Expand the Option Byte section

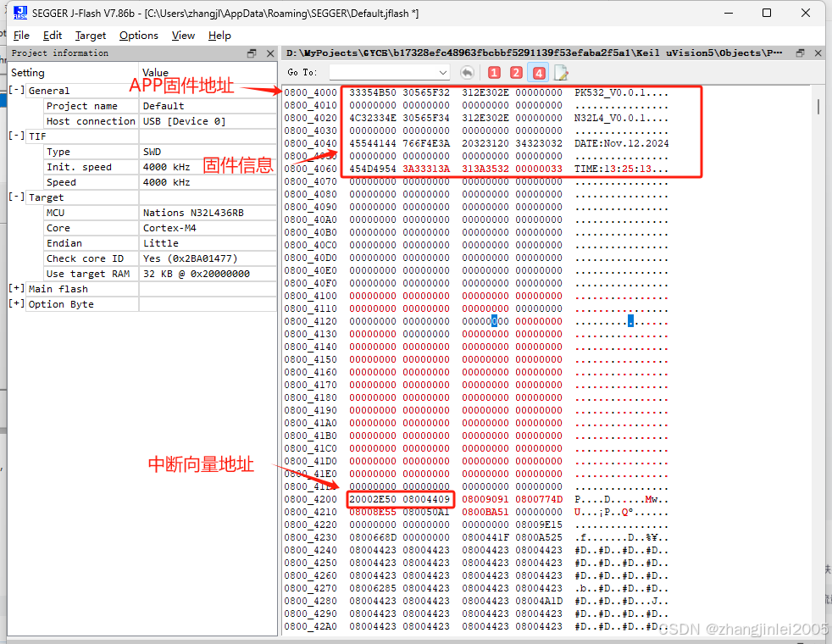click(16, 304)
